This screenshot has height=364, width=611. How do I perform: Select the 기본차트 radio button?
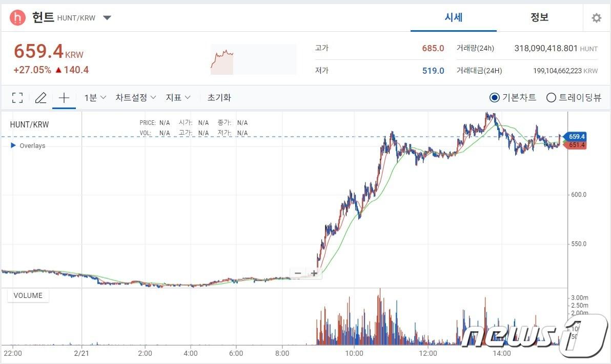(x=494, y=97)
